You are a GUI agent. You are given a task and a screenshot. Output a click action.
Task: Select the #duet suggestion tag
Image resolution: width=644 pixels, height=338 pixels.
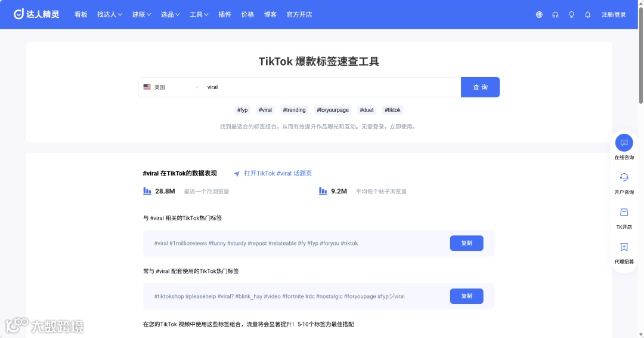[367, 110]
